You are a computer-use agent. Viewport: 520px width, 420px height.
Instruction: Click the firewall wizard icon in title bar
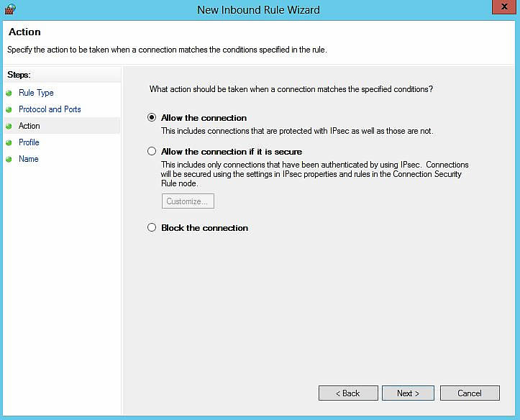coord(10,9)
